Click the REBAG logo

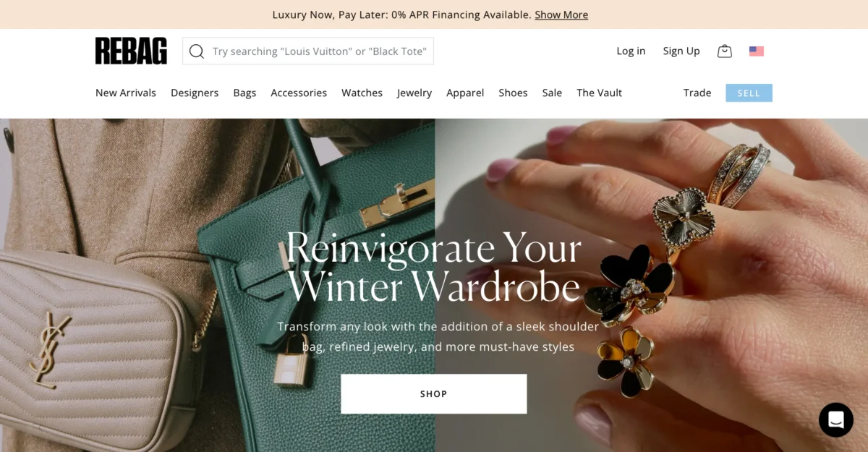pos(131,51)
